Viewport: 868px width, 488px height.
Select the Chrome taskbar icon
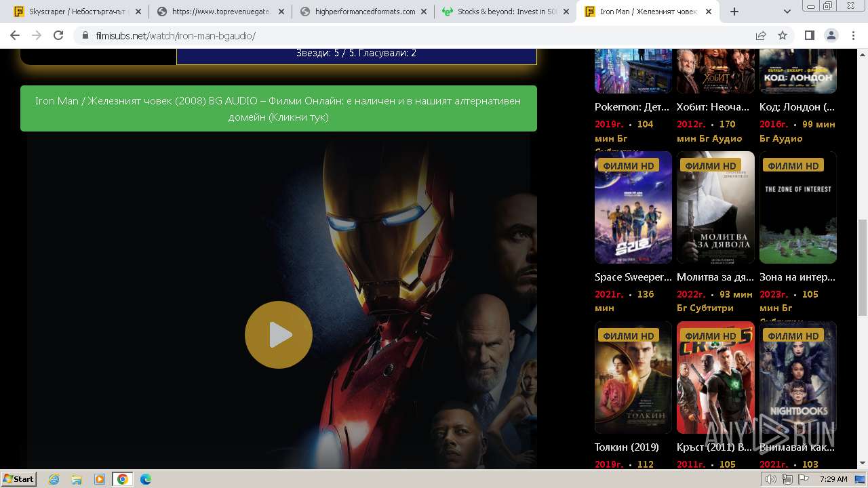pyautogui.click(x=123, y=479)
